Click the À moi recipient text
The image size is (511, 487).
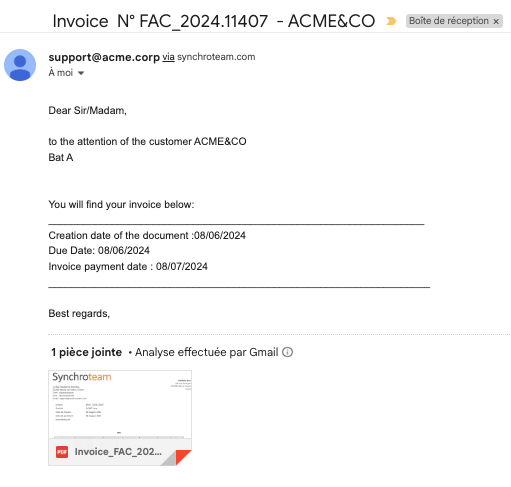(61, 72)
